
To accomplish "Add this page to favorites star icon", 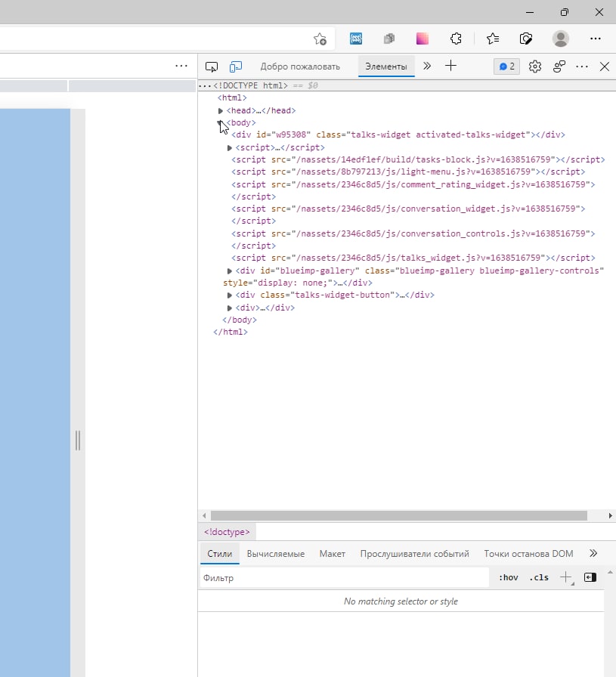I will [320, 39].
